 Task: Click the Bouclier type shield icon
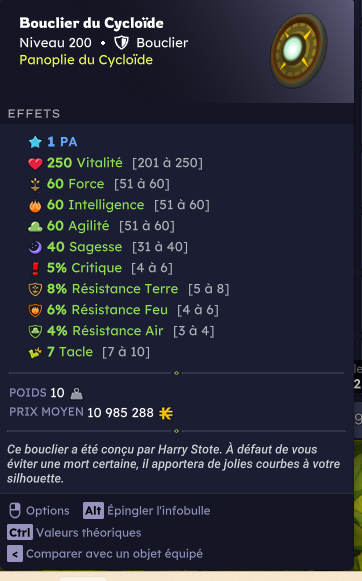point(121,43)
